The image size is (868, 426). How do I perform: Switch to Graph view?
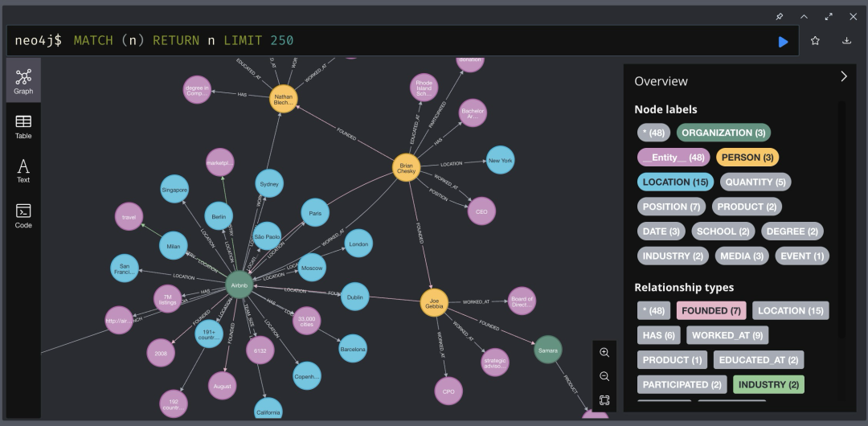tap(23, 81)
